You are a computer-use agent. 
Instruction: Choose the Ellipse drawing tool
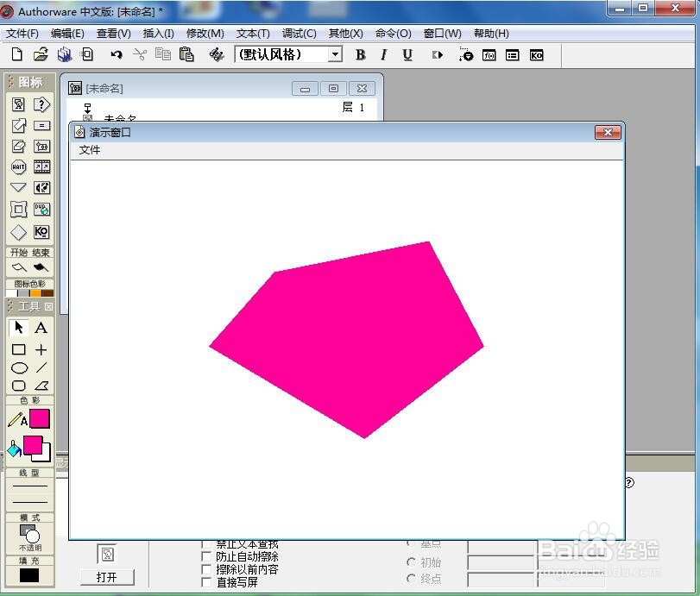[19, 368]
